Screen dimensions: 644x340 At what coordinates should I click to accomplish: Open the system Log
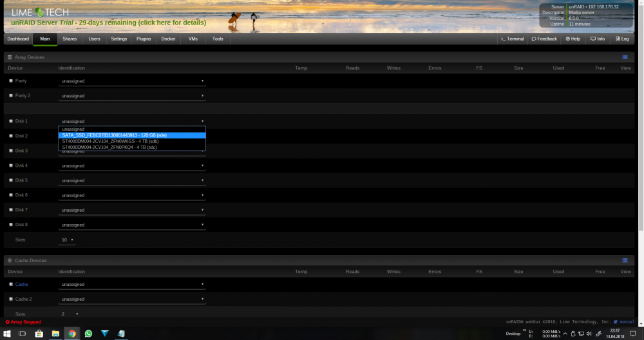(622, 39)
